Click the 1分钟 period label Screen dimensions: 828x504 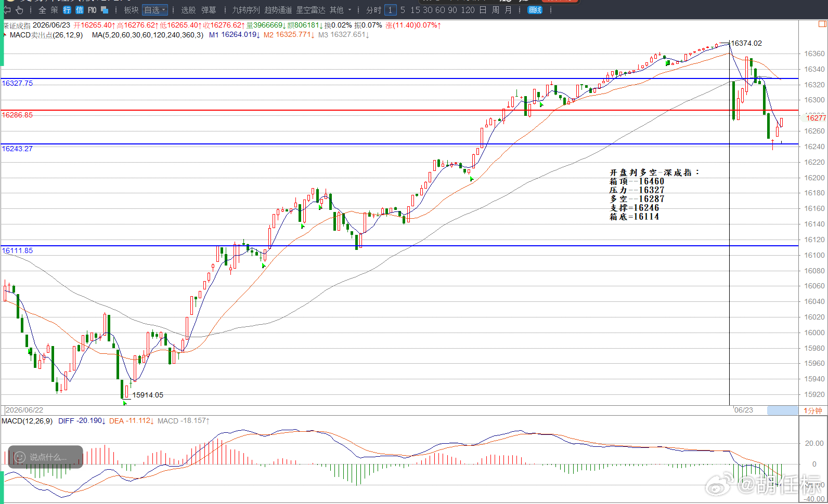tap(813, 410)
